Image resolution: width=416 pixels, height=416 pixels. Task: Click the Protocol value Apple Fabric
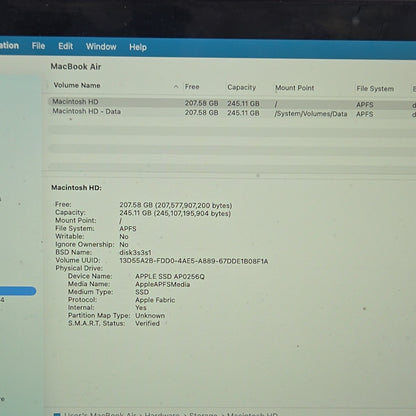(155, 300)
